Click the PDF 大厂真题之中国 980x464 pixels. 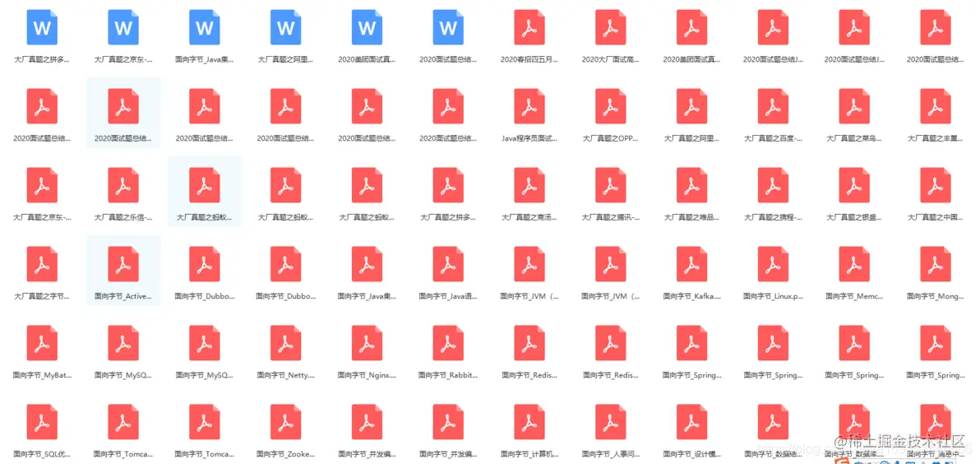pos(936,185)
